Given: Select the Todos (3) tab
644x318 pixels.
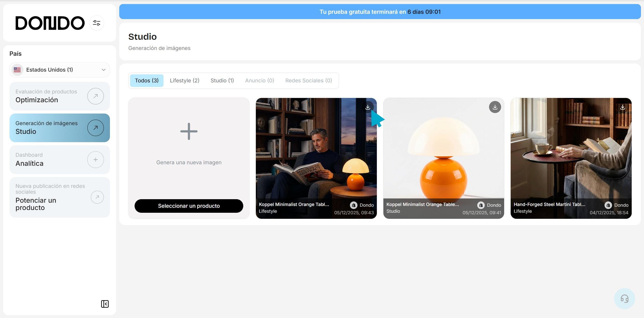Looking at the screenshot, I should click(x=147, y=81).
